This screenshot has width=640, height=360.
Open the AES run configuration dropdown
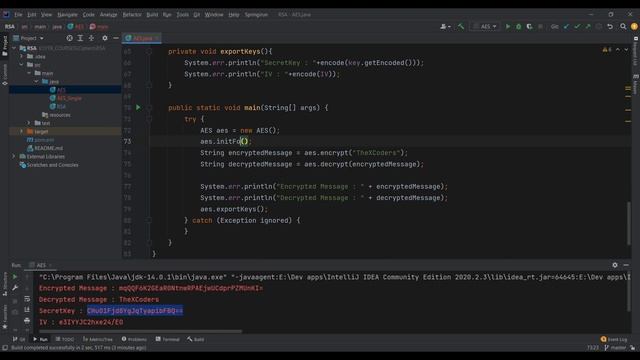coord(485,27)
